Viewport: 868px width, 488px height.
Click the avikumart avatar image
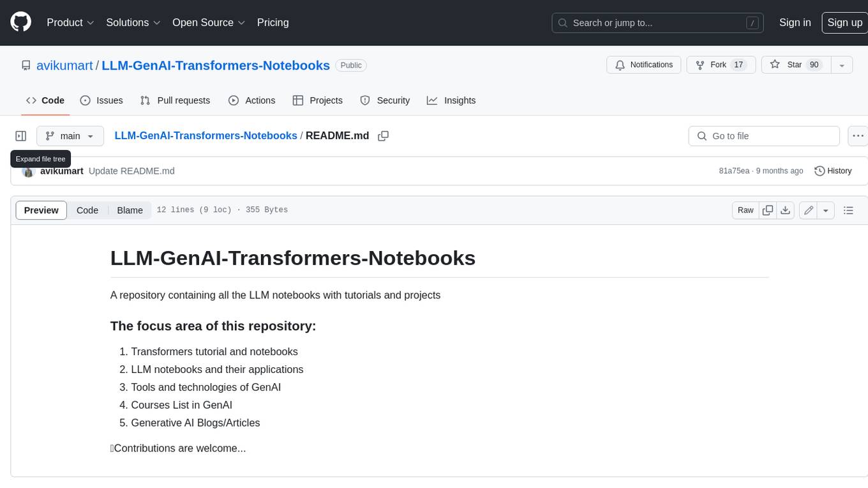(x=28, y=171)
